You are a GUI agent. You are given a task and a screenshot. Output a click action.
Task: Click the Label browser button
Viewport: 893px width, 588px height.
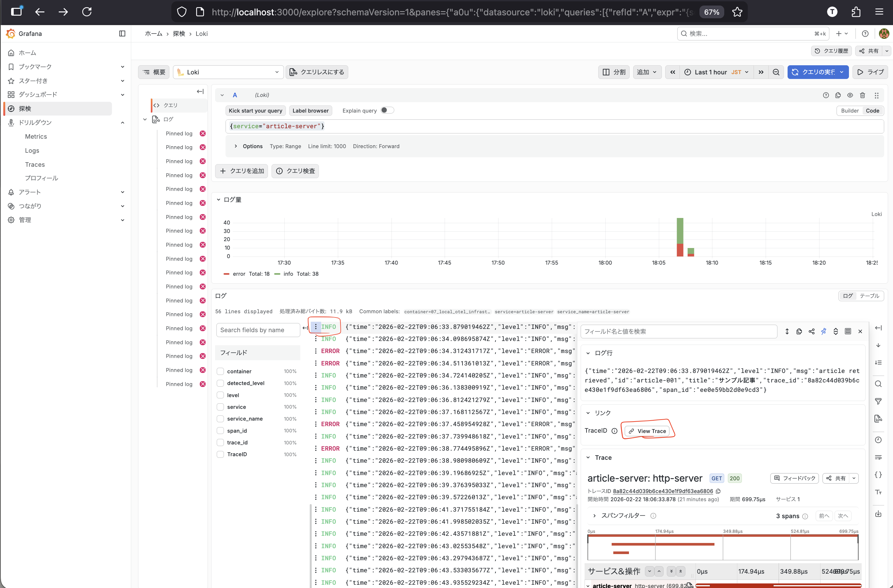(x=310, y=111)
